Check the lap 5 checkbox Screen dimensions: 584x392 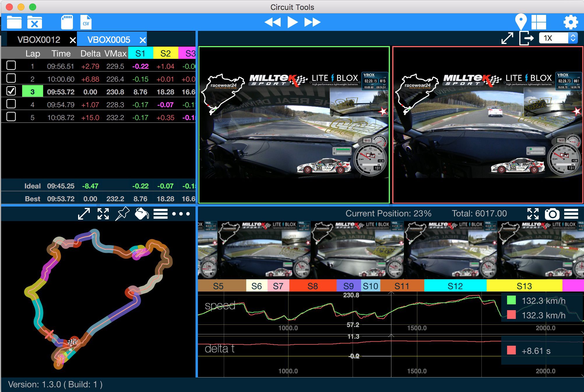click(x=11, y=117)
